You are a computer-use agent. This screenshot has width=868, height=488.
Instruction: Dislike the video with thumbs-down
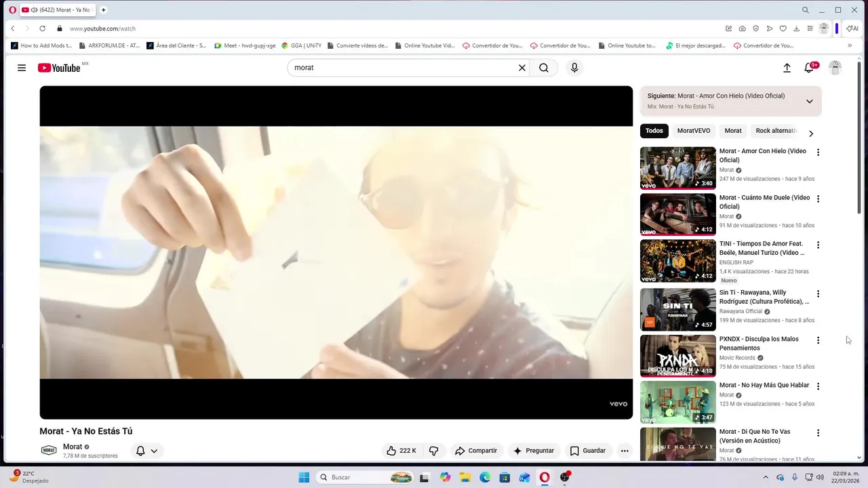(x=433, y=451)
